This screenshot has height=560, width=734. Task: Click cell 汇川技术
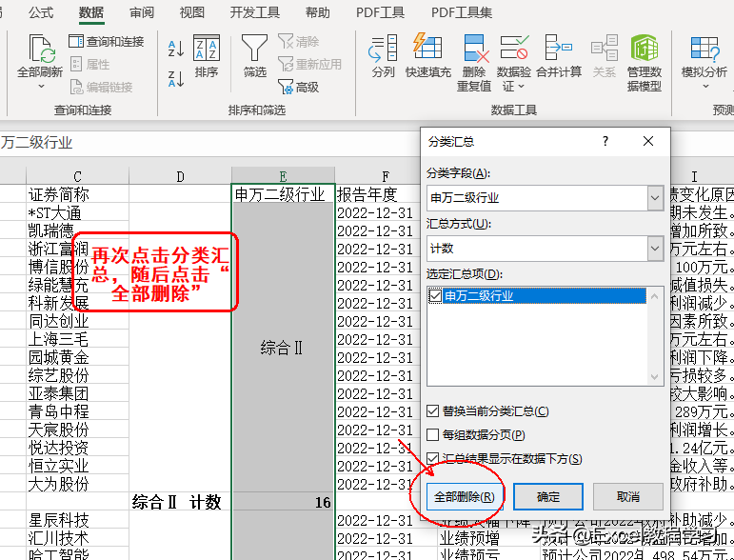tap(77, 538)
